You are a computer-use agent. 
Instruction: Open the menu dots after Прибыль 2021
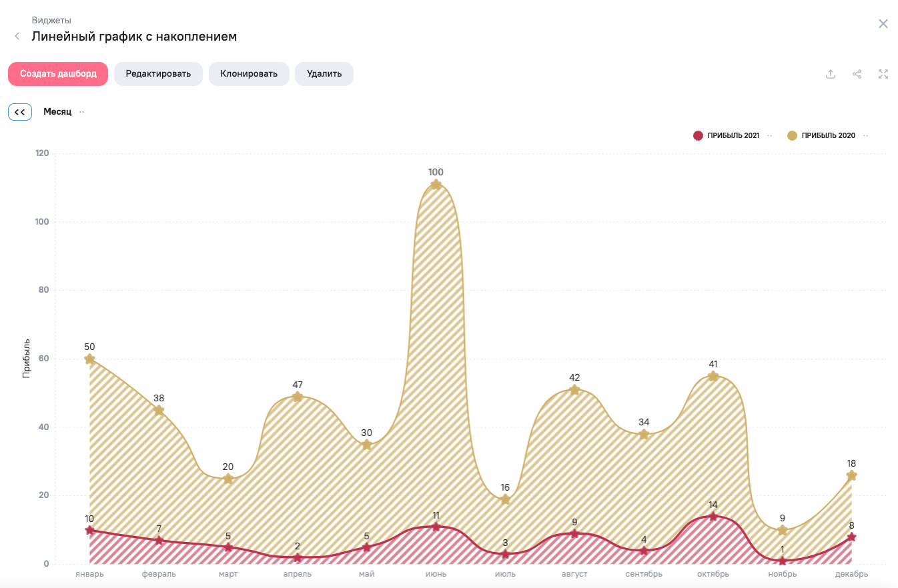pos(770,135)
